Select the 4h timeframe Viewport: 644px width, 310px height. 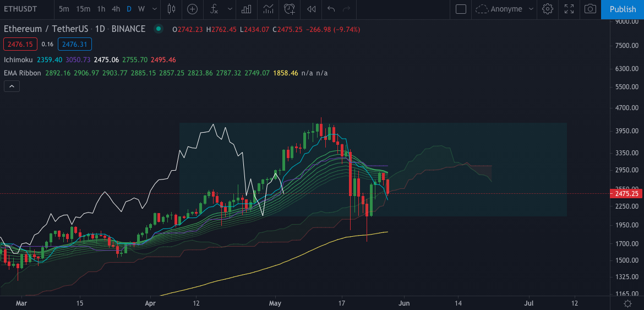tap(116, 9)
